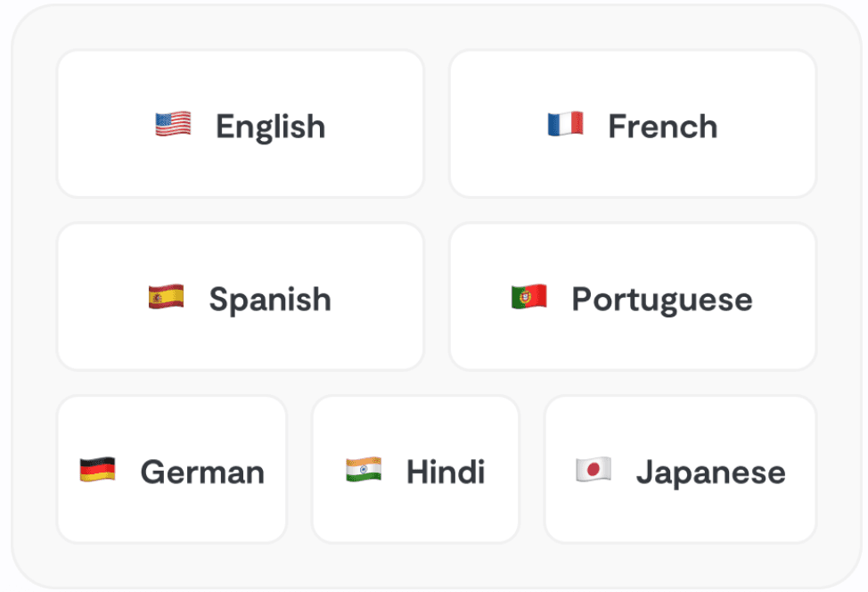Screen dimensions: 868x592
Task: Click the Portuguese text label
Action: click(662, 300)
